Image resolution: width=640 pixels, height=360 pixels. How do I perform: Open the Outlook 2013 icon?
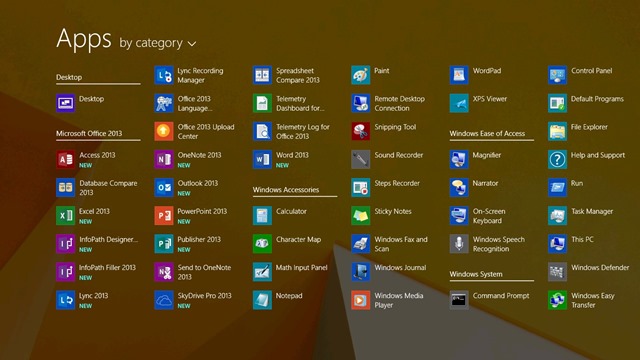[164, 187]
